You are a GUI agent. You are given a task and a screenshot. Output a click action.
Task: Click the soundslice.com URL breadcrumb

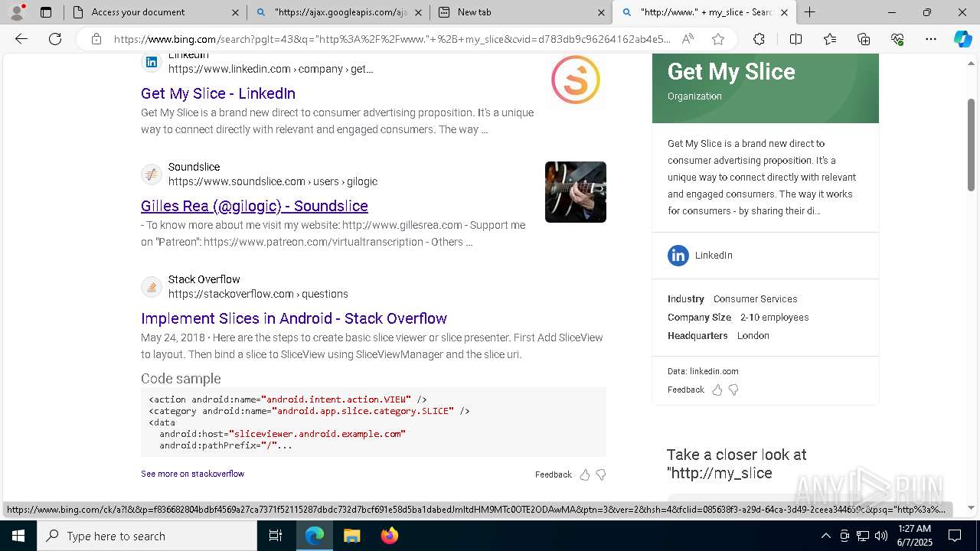tap(273, 181)
